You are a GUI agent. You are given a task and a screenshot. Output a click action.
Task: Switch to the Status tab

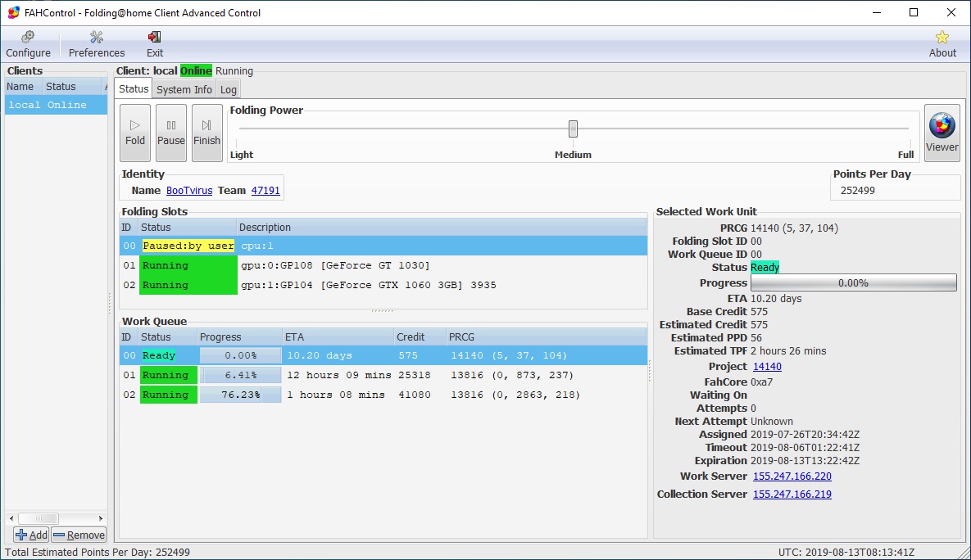coord(134,89)
